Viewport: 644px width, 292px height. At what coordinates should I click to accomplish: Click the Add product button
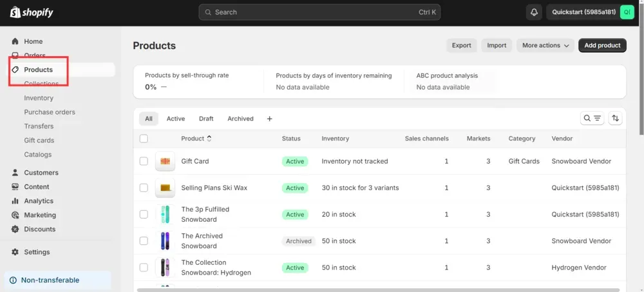pos(603,45)
